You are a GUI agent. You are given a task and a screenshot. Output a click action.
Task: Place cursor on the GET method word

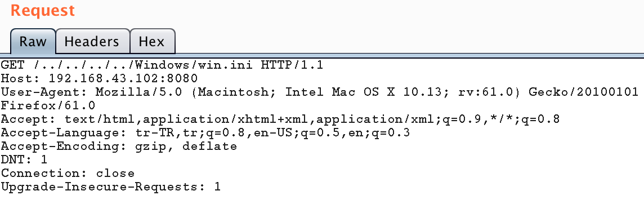click(13, 65)
